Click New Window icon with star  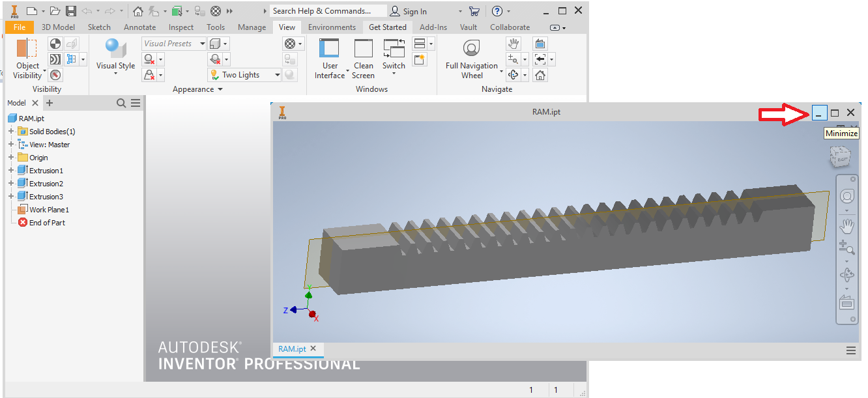[420, 59]
